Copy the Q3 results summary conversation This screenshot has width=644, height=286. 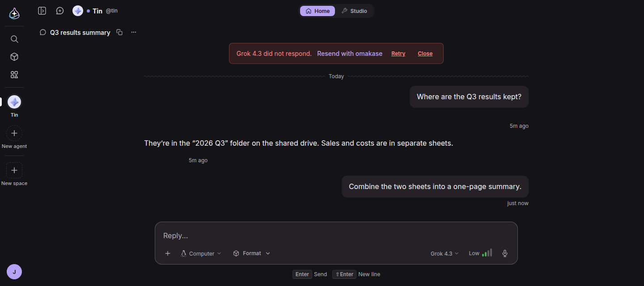pos(119,32)
